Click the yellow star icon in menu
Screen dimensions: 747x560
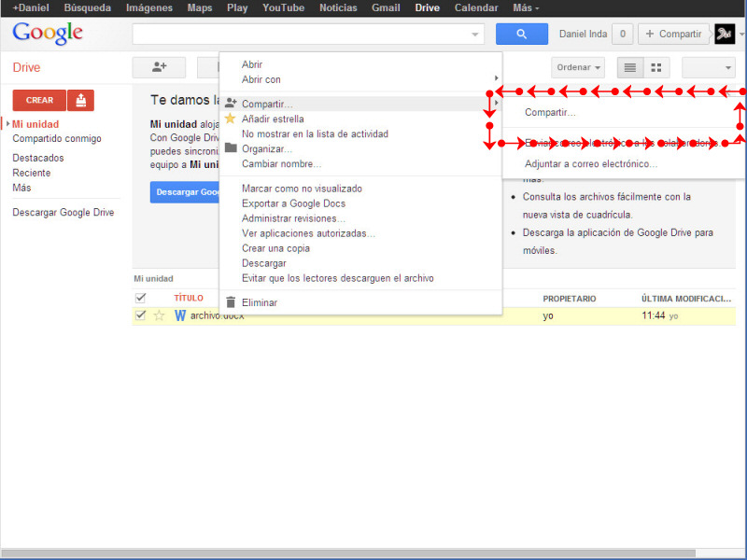click(230, 119)
